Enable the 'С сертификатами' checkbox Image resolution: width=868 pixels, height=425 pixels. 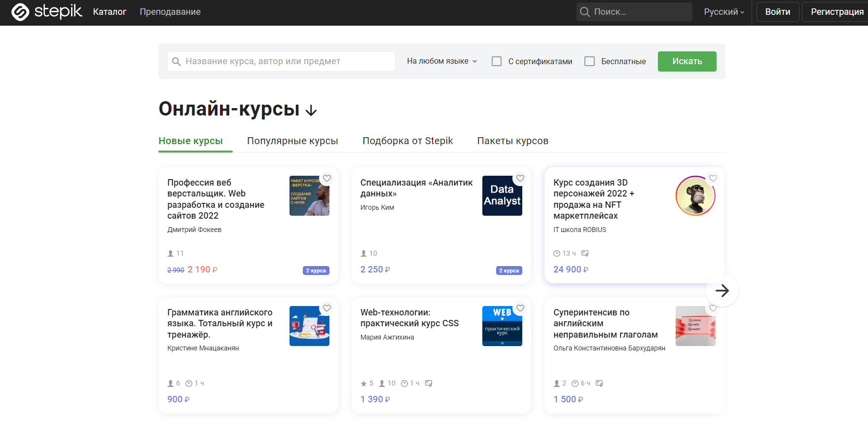(497, 61)
